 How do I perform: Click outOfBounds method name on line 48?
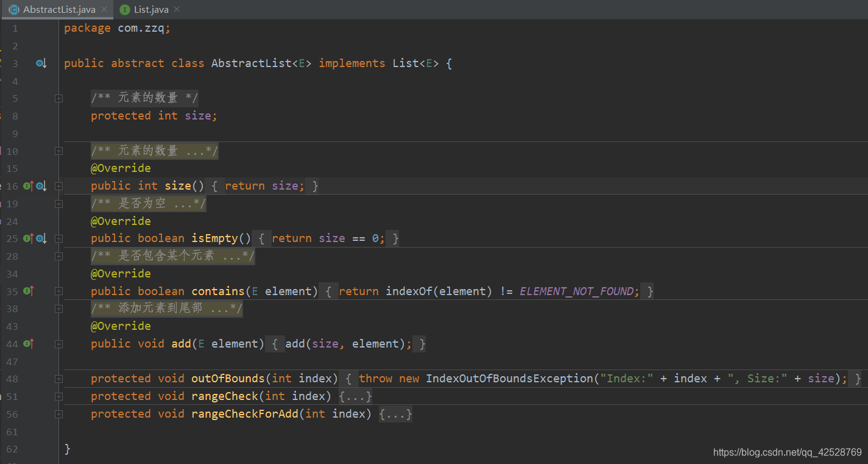coord(228,379)
